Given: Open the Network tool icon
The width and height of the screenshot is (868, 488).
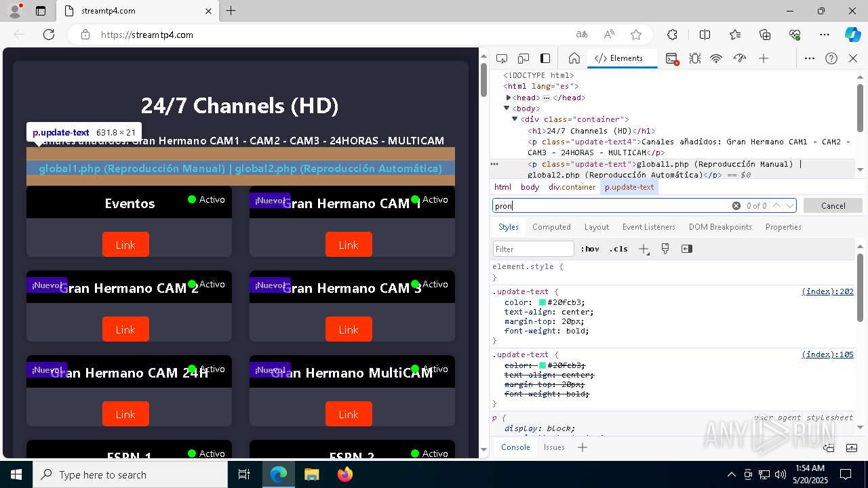Looking at the screenshot, I should pos(716,58).
